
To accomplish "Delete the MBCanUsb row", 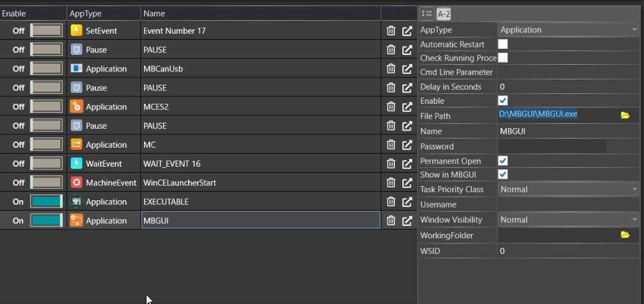I will tap(391, 68).
